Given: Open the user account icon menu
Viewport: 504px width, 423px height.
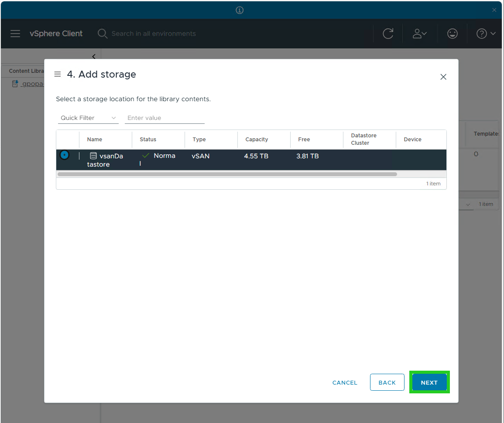Looking at the screenshot, I should coord(419,34).
